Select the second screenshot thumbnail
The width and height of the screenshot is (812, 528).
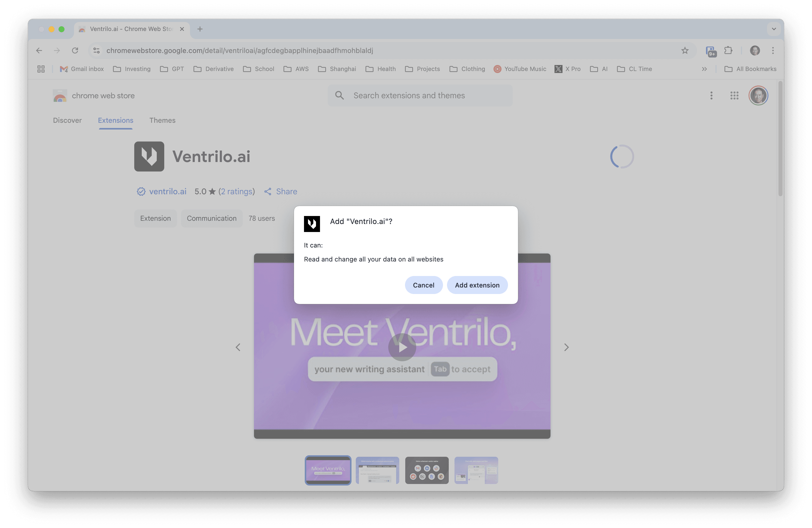(377, 470)
